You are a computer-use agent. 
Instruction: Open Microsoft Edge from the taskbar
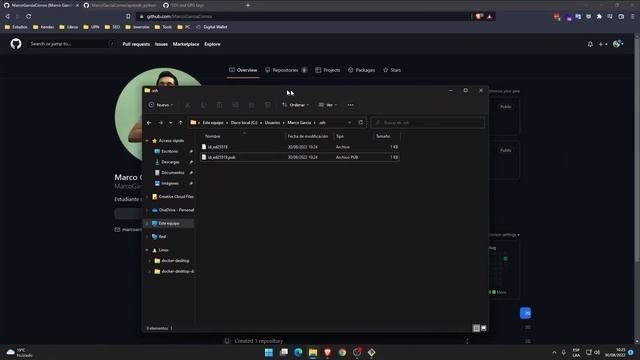point(298,352)
